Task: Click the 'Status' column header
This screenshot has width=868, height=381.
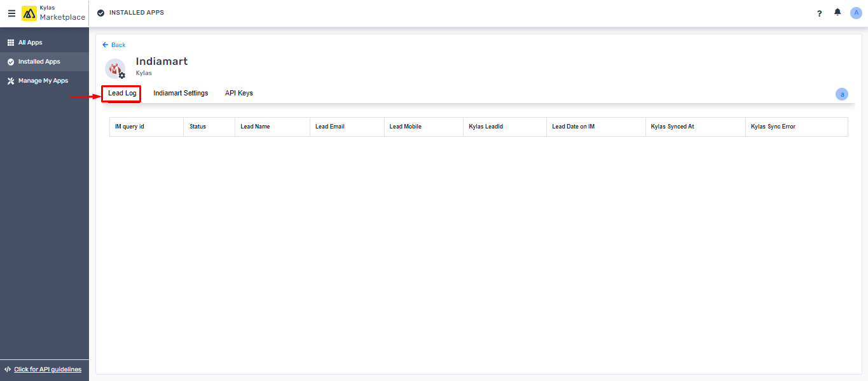Action: [x=209, y=127]
